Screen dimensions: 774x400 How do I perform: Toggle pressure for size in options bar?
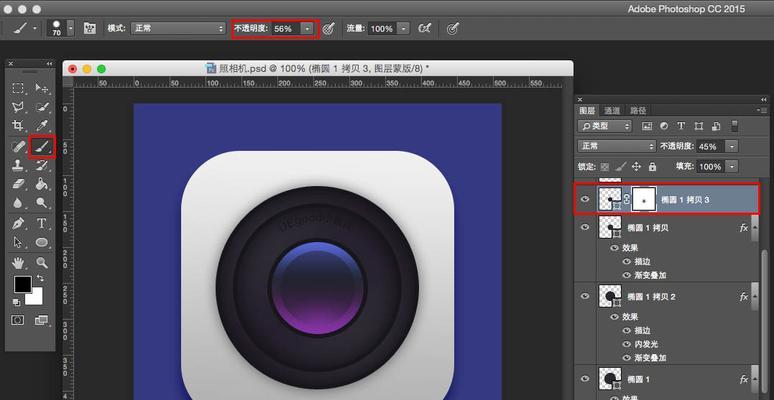[x=453, y=29]
